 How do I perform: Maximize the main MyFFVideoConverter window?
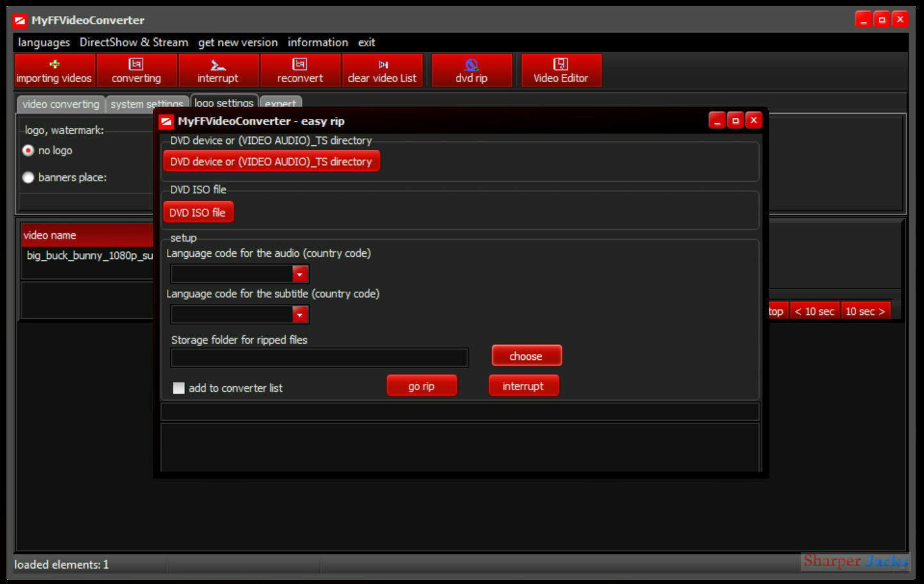pos(882,19)
